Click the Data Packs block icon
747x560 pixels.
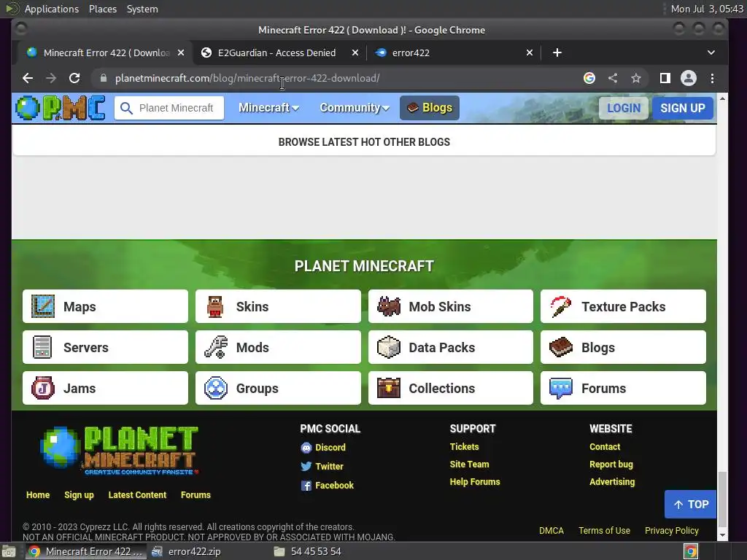[389, 347]
